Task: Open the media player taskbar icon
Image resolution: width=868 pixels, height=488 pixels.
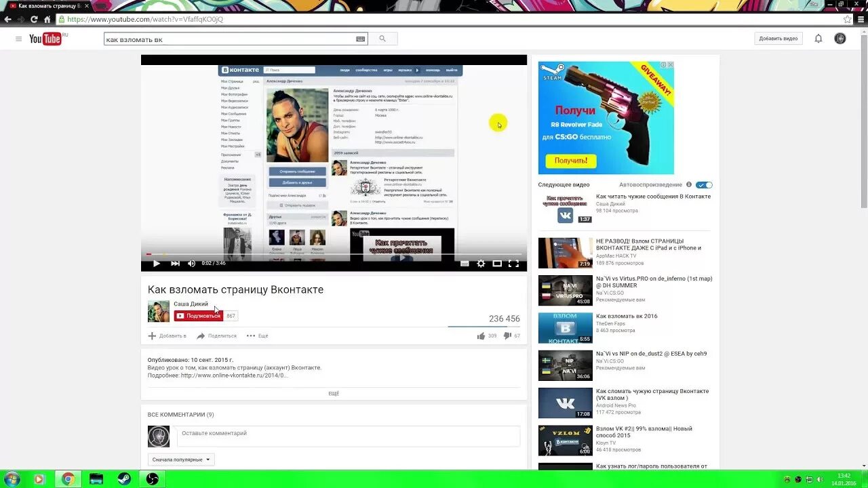Action: (39, 479)
